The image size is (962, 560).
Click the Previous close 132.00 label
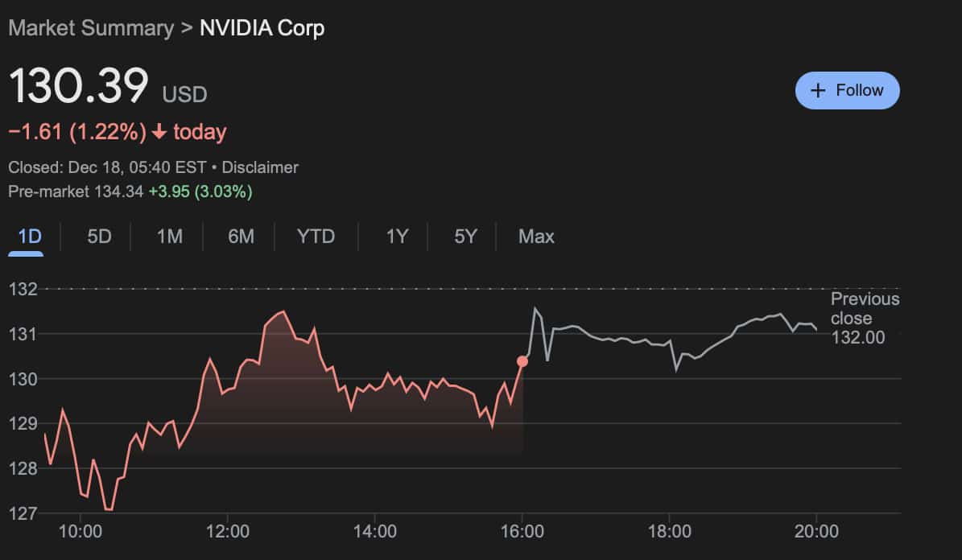865,318
